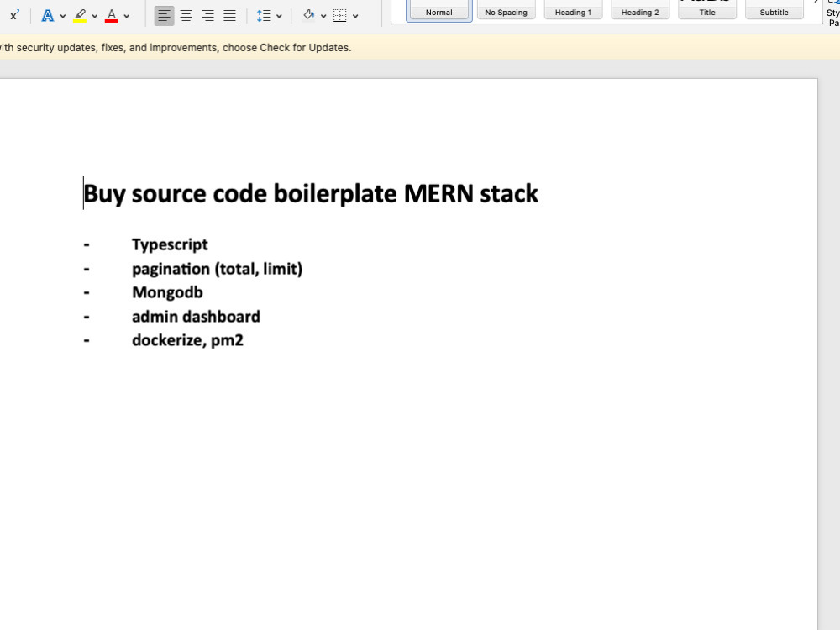
Task: Expand borders dropdown arrow
Action: [x=355, y=16]
